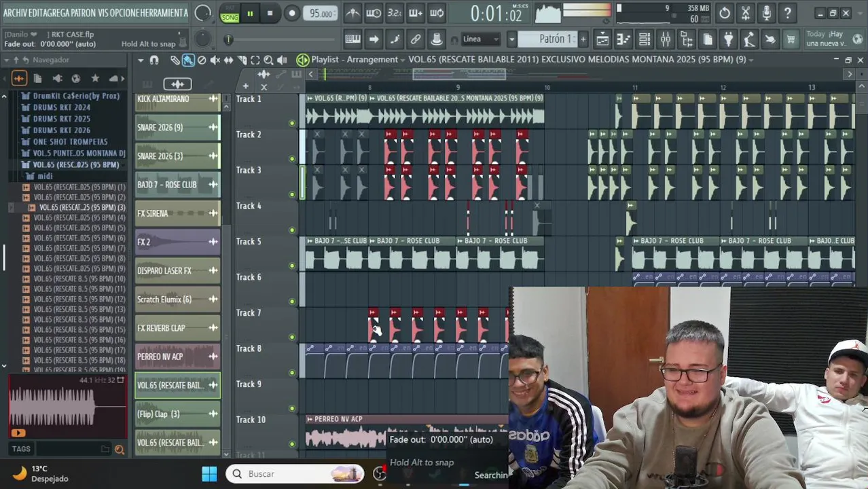Stop playback with the stop button

click(270, 13)
